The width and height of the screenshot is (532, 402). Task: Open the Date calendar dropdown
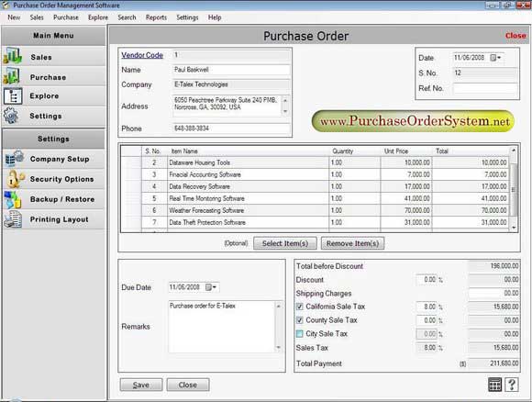(x=495, y=58)
